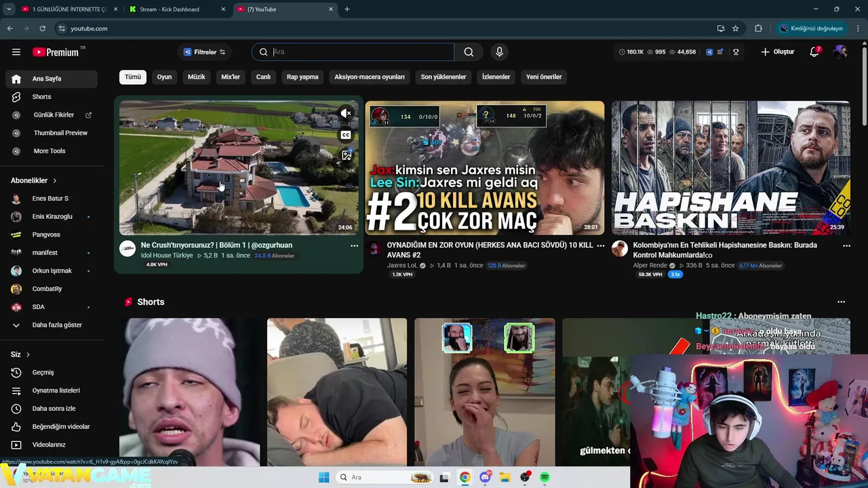
Task: Click the blue vidIQ logo icon in header
Action: click(709, 52)
